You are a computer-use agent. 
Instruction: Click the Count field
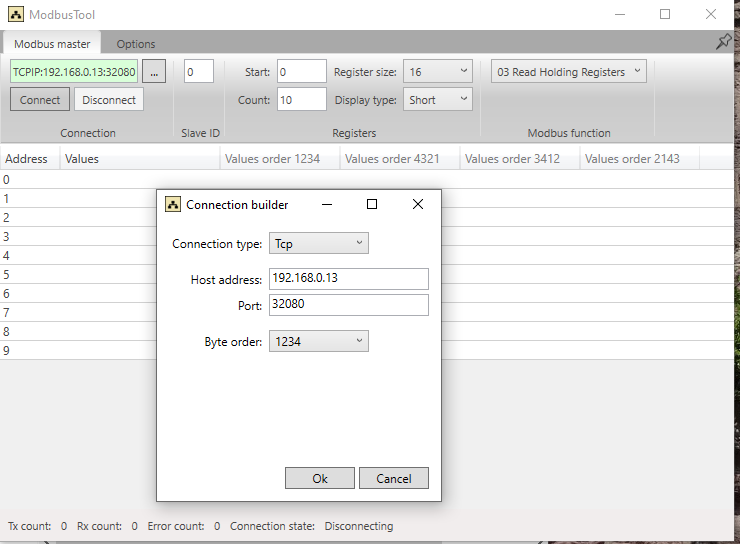(x=302, y=100)
